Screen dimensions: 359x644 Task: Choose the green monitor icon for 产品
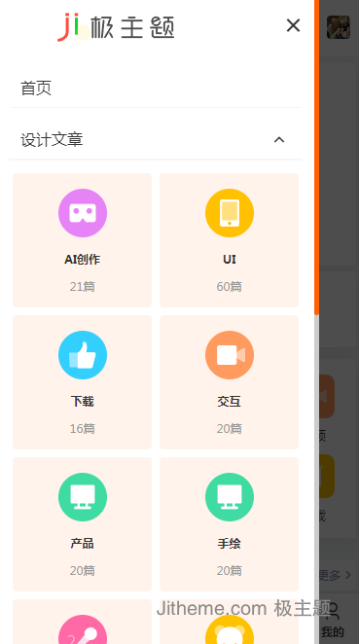(x=83, y=497)
